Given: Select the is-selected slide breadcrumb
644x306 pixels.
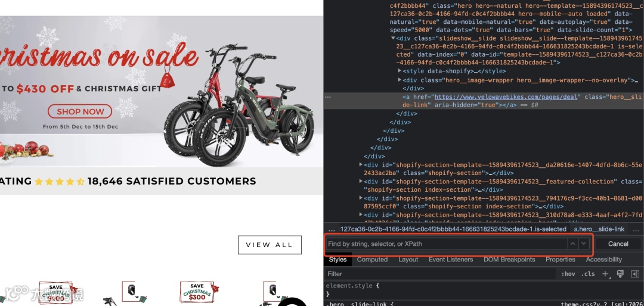Looking at the screenshot, I should coord(453,229).
